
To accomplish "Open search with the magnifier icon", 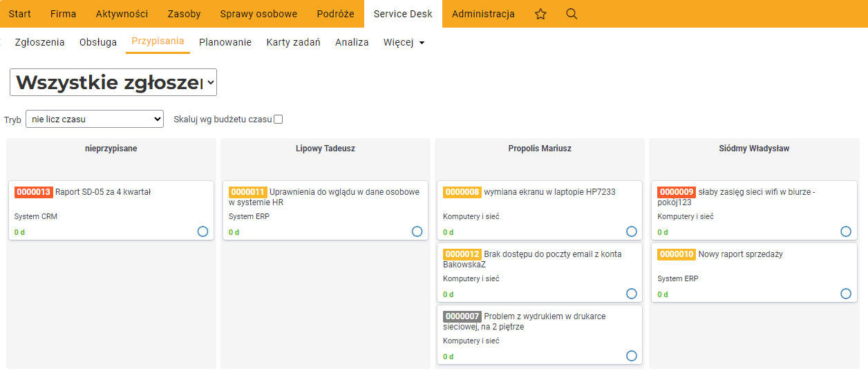I will click(572, 14).
